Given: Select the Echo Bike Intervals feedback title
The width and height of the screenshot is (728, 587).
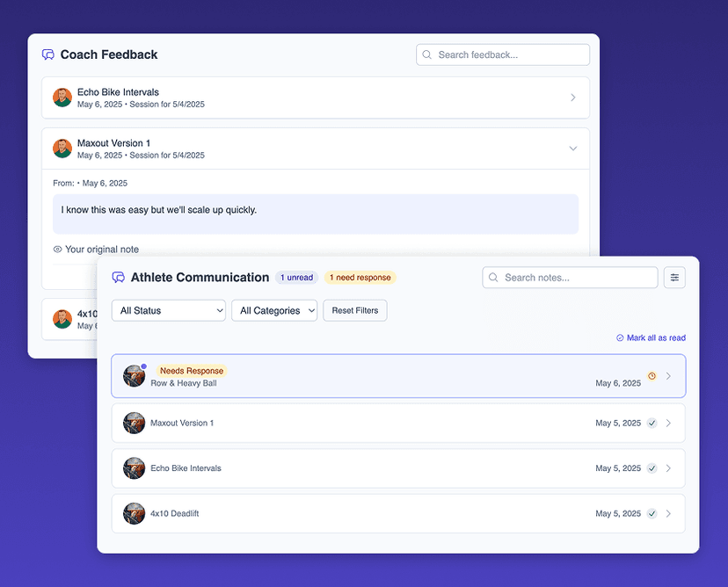Looking at the screenshot, I should tap(118, 92).
